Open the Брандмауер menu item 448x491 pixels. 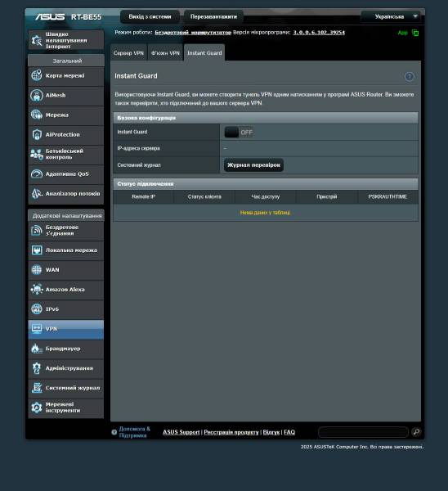[x=66, y=349]
